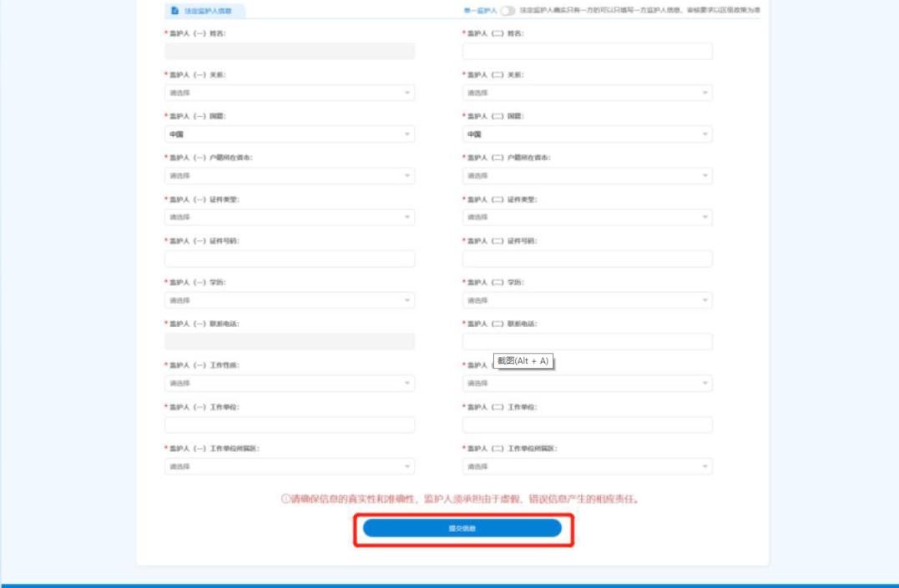Click the 监护人（一）证件号码 input field
The image size is (899, 588).
coord(288,257)
